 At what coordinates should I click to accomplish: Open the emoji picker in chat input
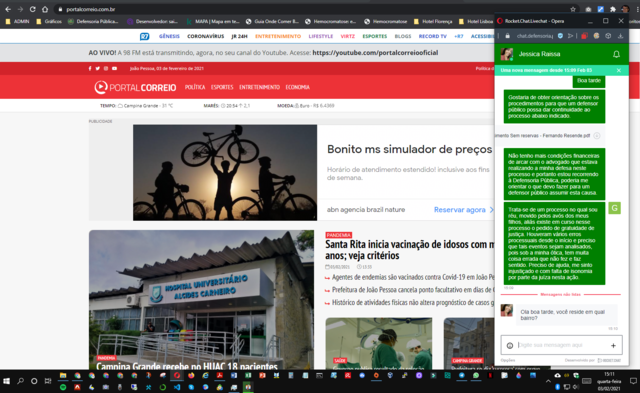[510, 346]
